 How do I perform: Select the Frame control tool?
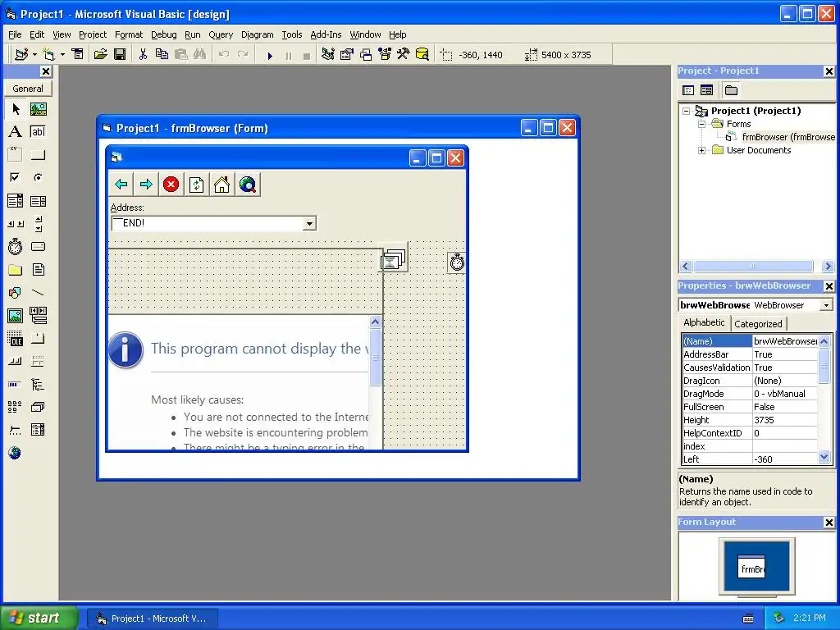tap(16, 155)
